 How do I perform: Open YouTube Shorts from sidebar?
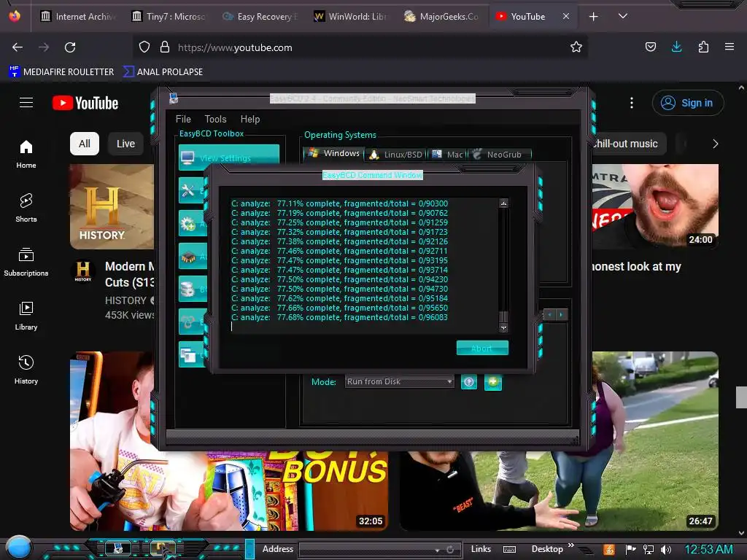26,208
